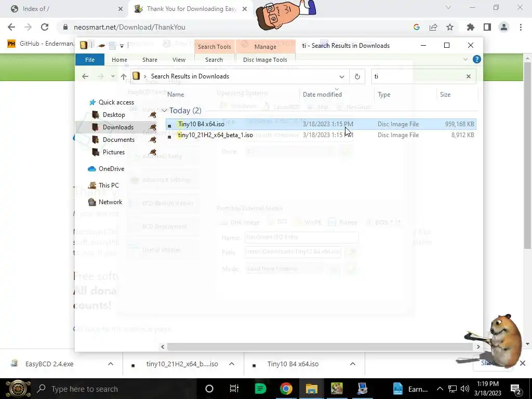Open Tiny10 B4 x64.iso download options arrow
The width and height of the screenshot is (532, 399).
[x=353, y=364]
